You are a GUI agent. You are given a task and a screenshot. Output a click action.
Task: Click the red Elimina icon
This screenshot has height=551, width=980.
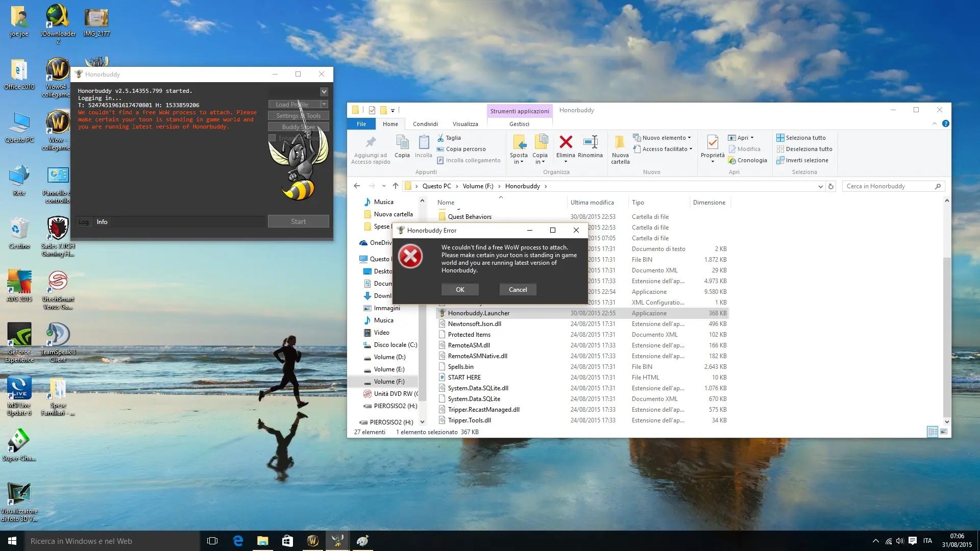(x=566, y=142)
